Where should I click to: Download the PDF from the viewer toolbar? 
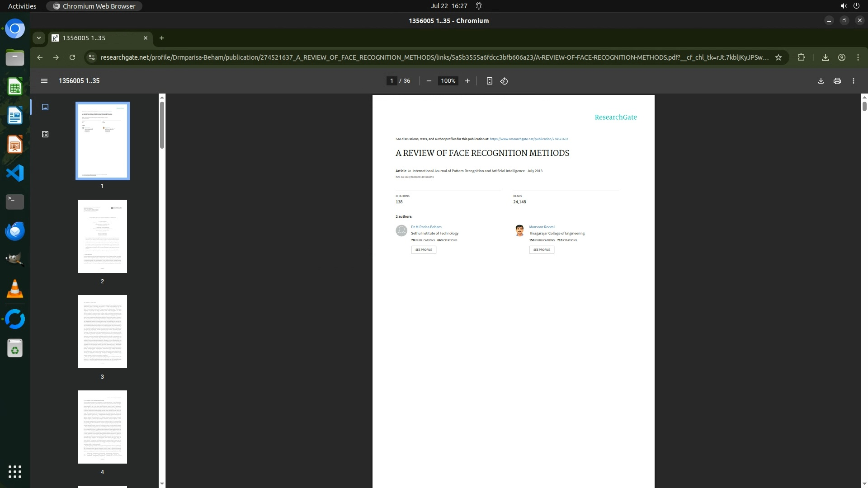point(821,81)
